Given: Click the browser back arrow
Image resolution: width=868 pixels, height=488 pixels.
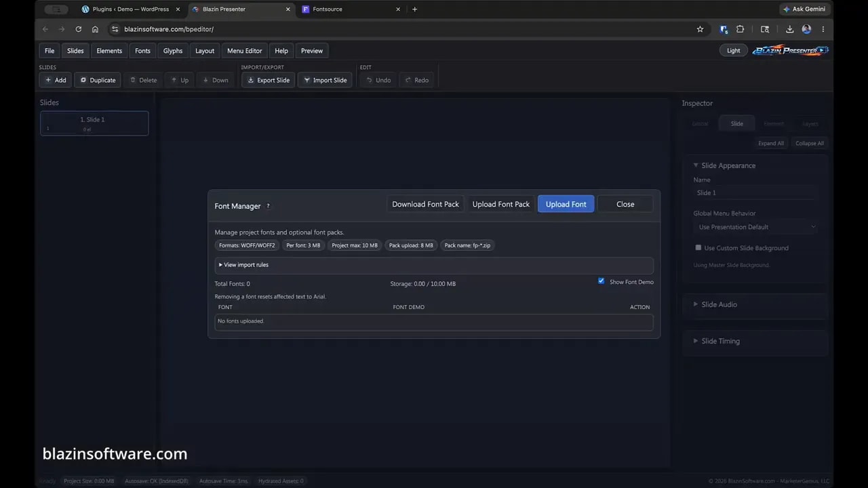Looking at the screenshot, I should pos(45,29).
